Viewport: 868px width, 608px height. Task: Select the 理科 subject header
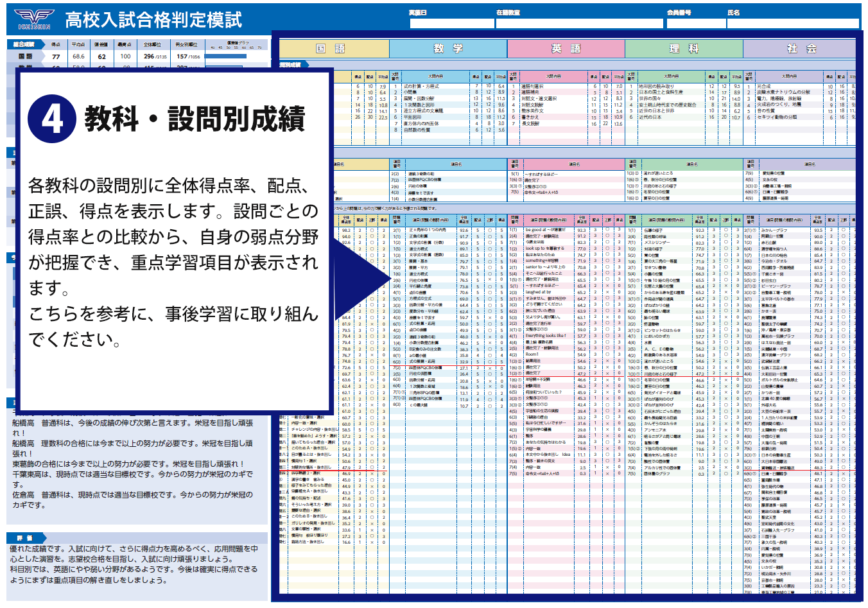point(684,47)
